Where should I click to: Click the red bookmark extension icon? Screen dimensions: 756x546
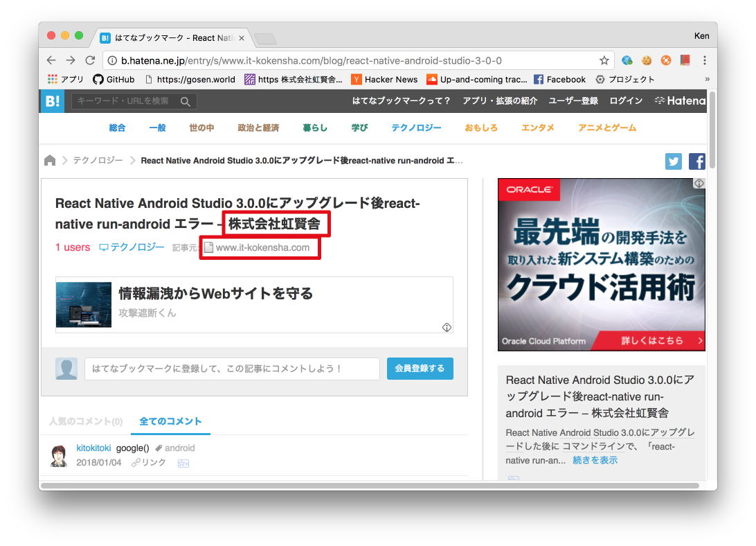pyautogui.click(x=685, y=60)
